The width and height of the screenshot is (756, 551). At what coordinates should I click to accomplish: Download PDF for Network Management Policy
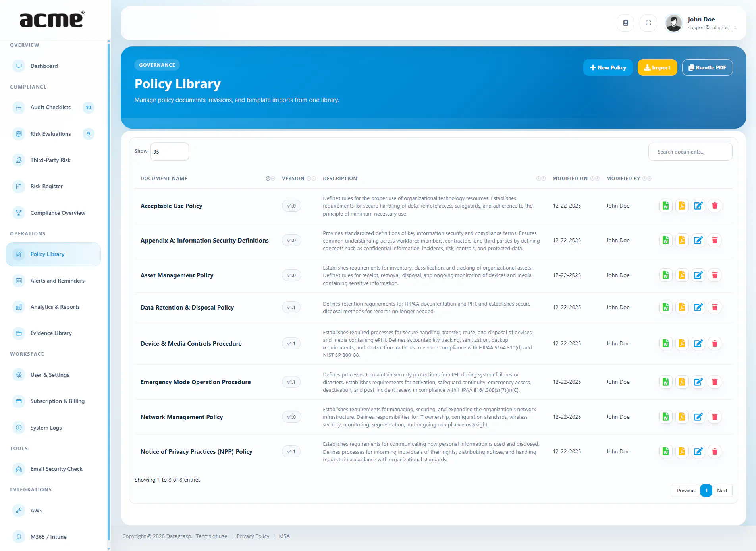(682, 417)
